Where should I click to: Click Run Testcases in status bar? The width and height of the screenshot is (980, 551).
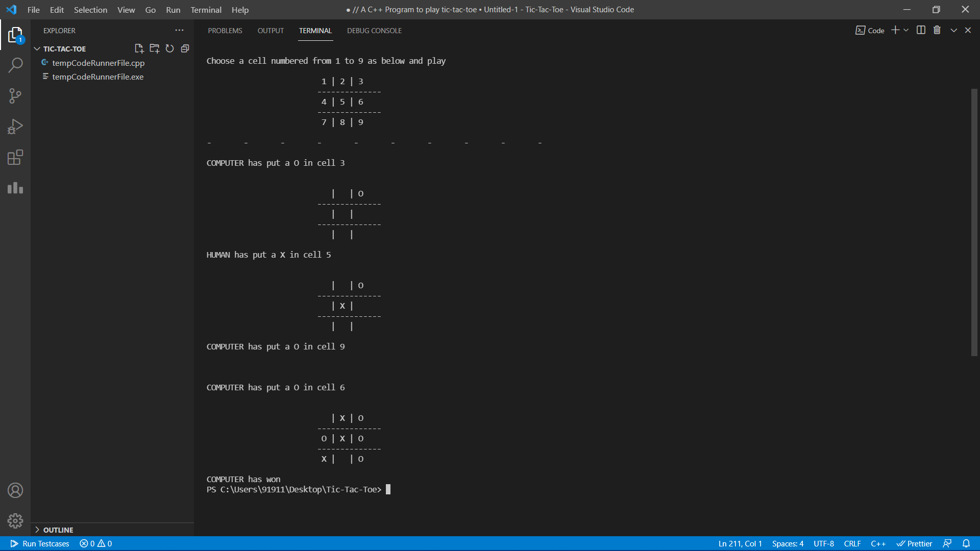40,543
